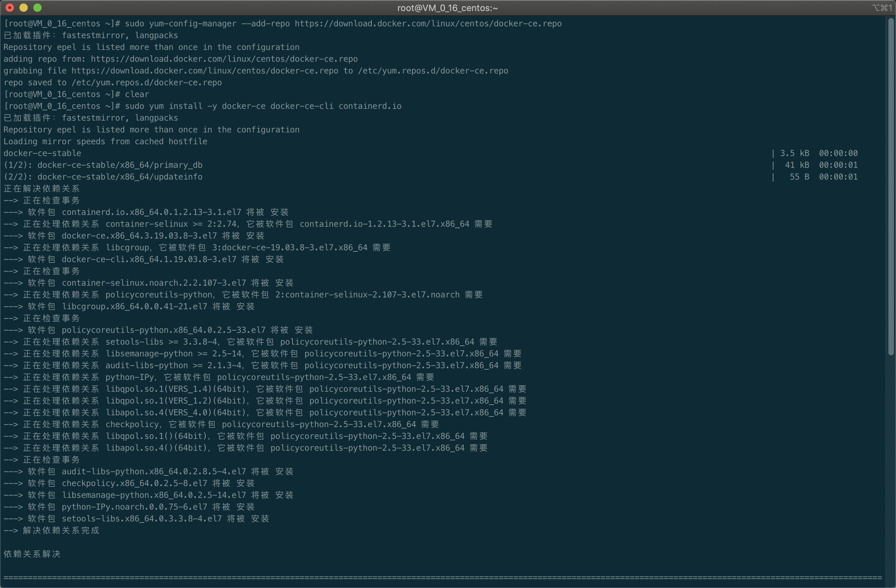This screenshot has height=588, width=896.
Task: Click the vertical scrollbar thumb
Action: click(x=890, y=186)
